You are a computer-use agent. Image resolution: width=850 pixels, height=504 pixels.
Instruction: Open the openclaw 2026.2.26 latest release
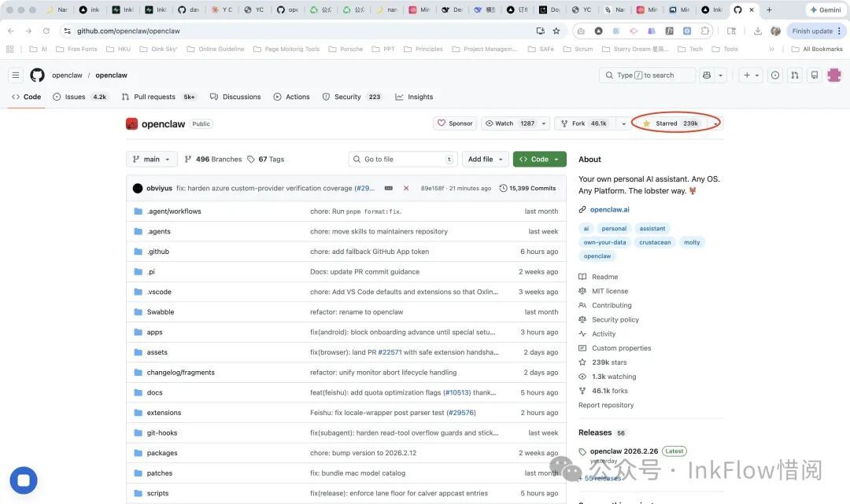coord(623,451)
